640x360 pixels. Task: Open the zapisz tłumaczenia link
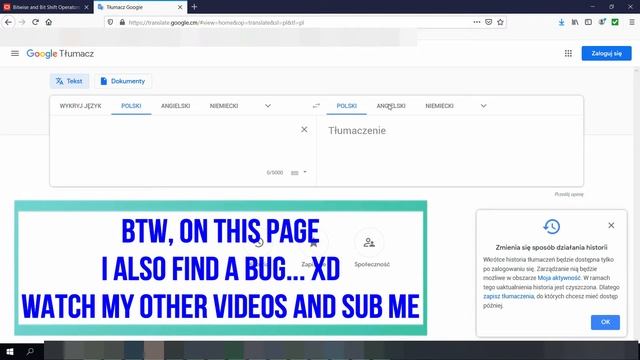coord(509,296)
